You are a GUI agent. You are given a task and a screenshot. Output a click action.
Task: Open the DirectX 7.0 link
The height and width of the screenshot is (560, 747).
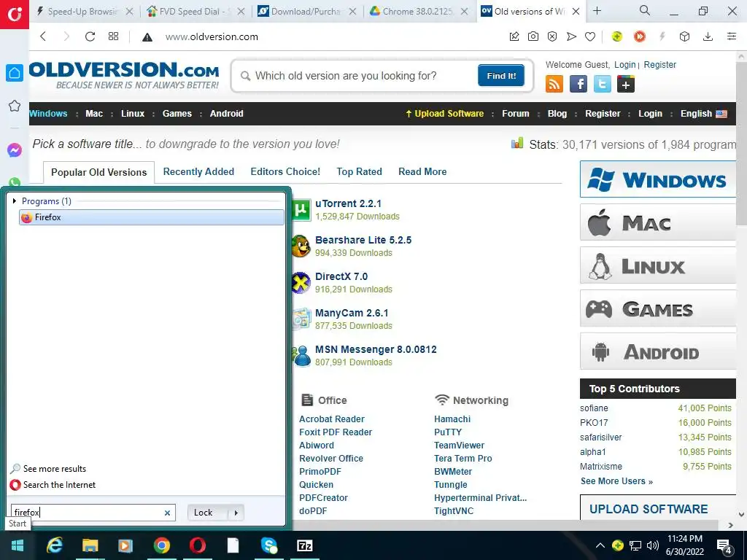(341, 276)
